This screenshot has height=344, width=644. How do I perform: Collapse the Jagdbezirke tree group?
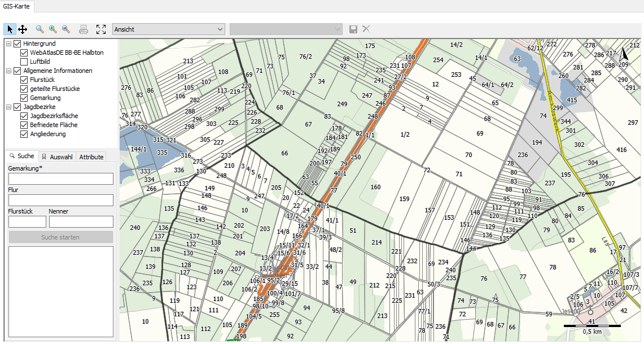pyautogui.click(x=9, y=107)
